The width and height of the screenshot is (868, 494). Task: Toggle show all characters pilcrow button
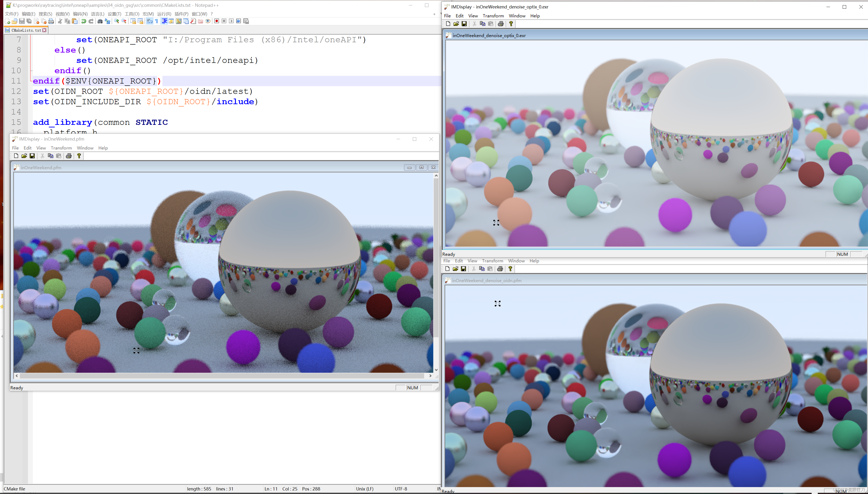tap(156, 21)
